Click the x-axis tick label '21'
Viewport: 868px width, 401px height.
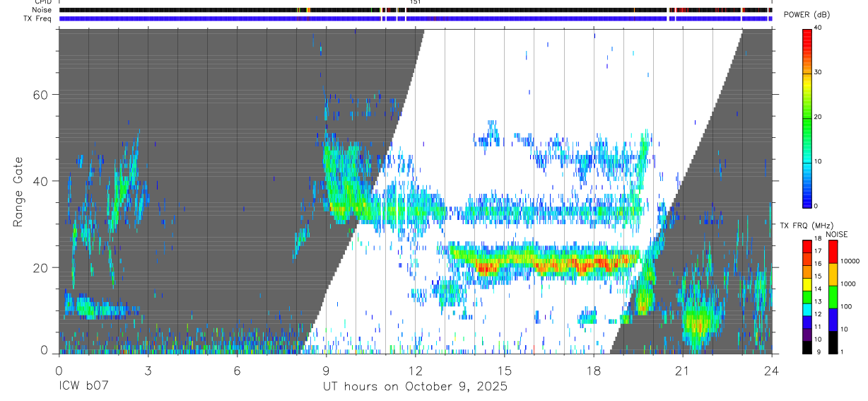click(x=683, y=371)
